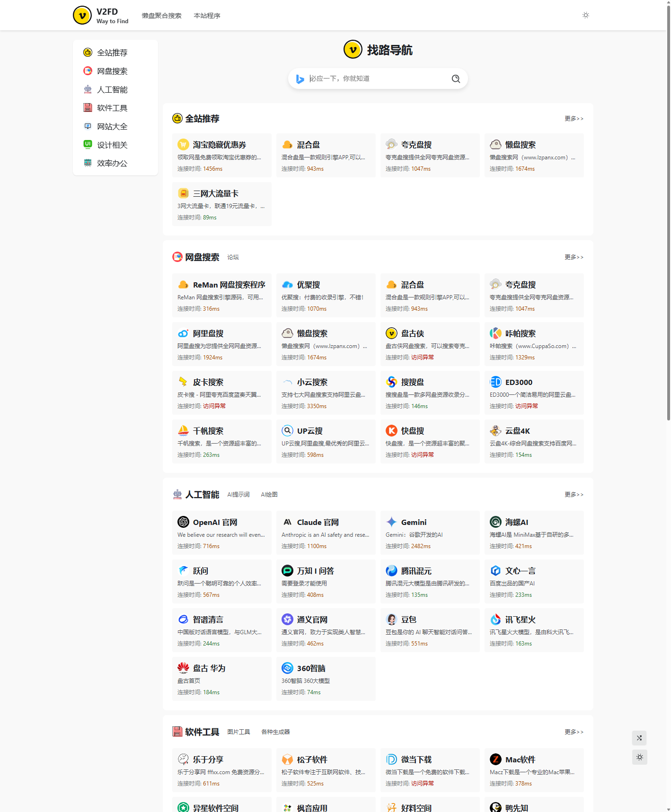Screen dimensions: 671x812
Task: Expand 全站推荐 section via 更多>>
Action: point(574,119)
